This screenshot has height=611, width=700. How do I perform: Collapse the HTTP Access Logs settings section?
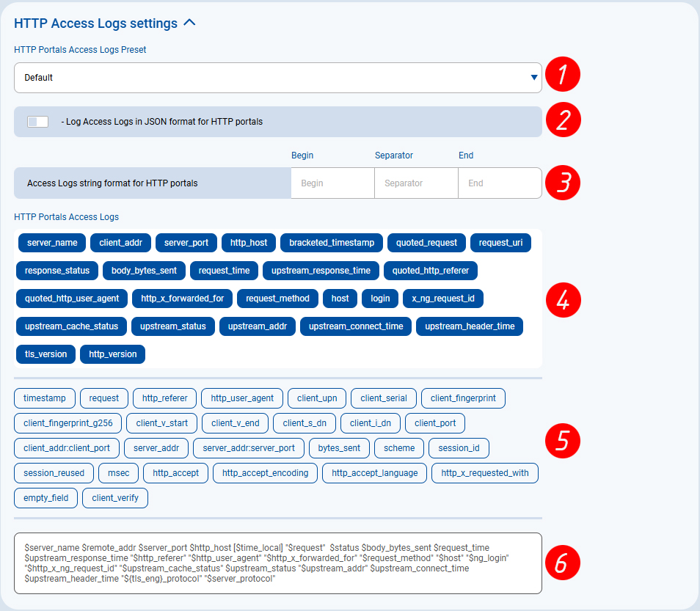[189, 23]
